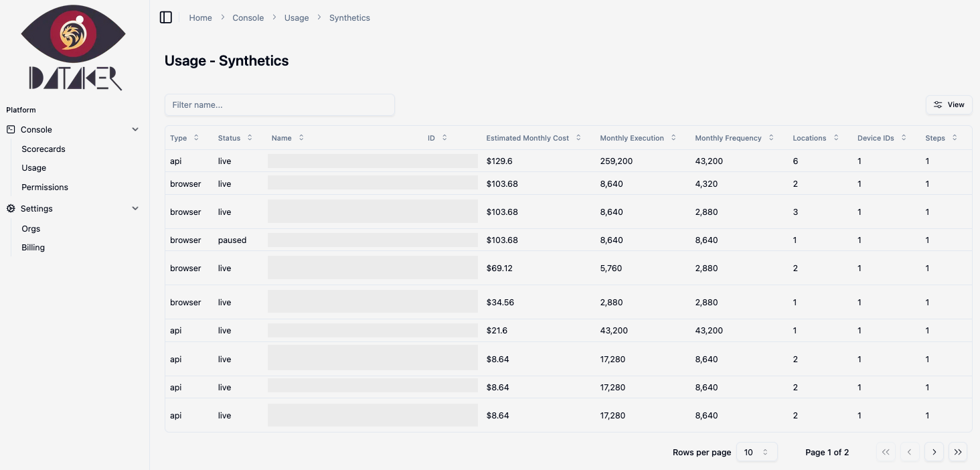This screenshot has width=980, height=470.
Task: Collapse the Console section in the sidebar
Action: pyautogui.click(x=135, y=129)
